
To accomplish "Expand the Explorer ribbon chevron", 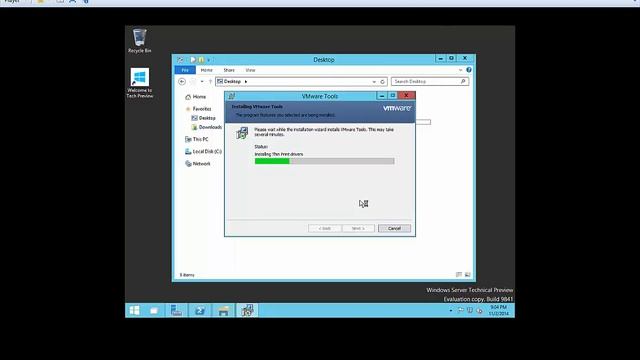I will 460,70.
